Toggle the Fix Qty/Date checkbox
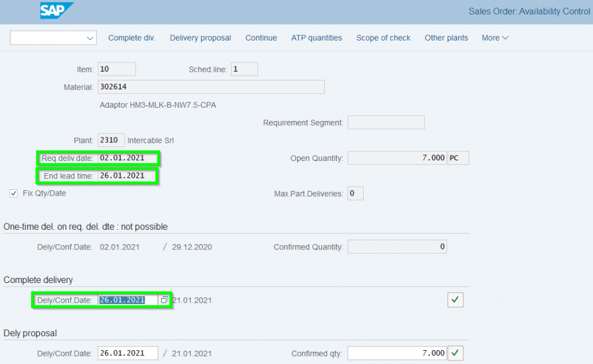The height and width of the screenshot is (364, 593). pyautogui.click(x=13, y=193)
